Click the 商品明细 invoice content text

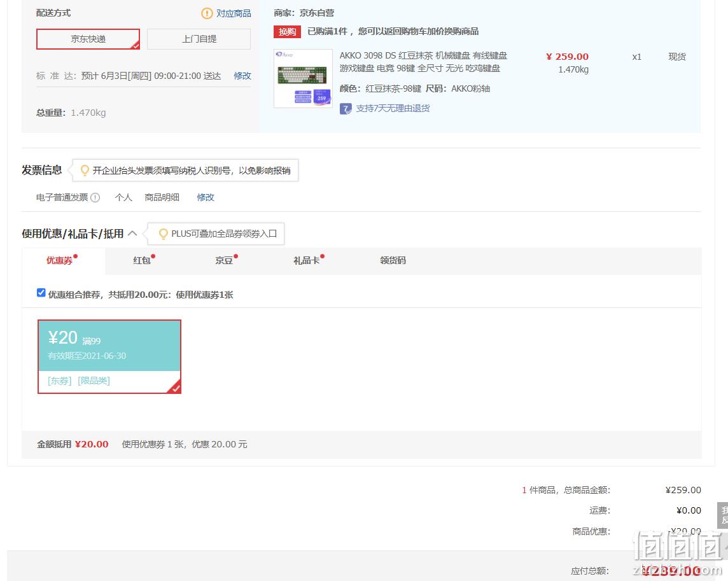[x=162, y=197]
